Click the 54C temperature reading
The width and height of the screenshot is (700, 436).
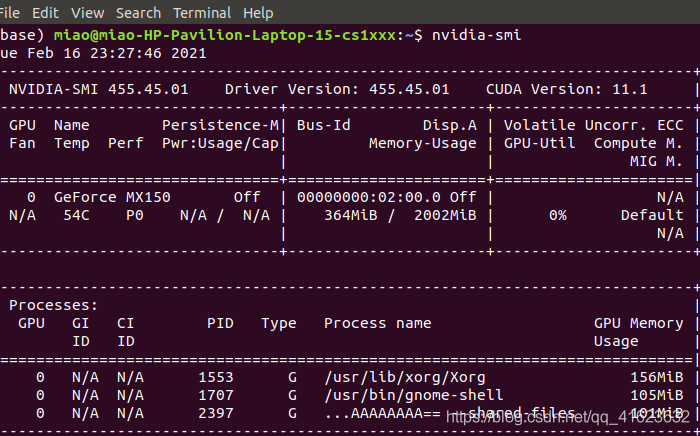(x=76, y=215)
